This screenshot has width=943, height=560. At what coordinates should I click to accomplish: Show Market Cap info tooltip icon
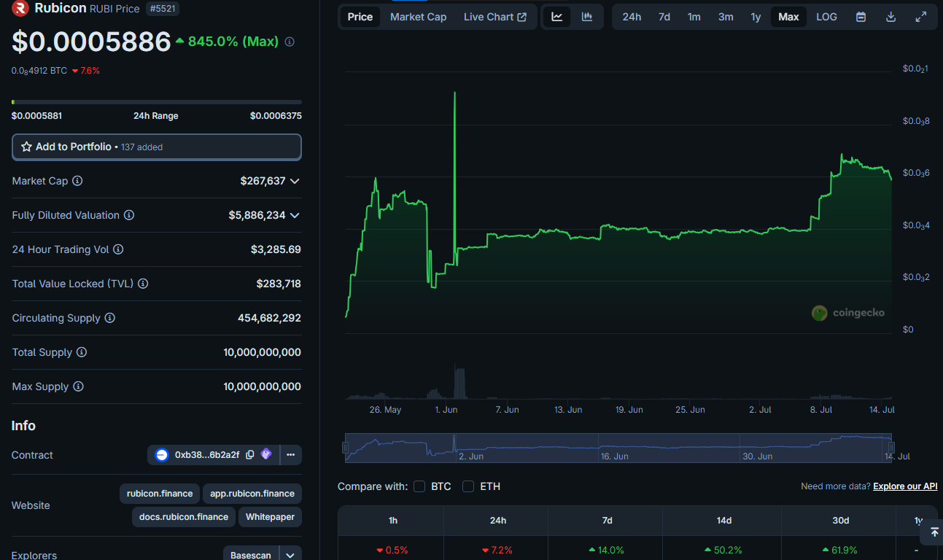(x=77, y=181)
